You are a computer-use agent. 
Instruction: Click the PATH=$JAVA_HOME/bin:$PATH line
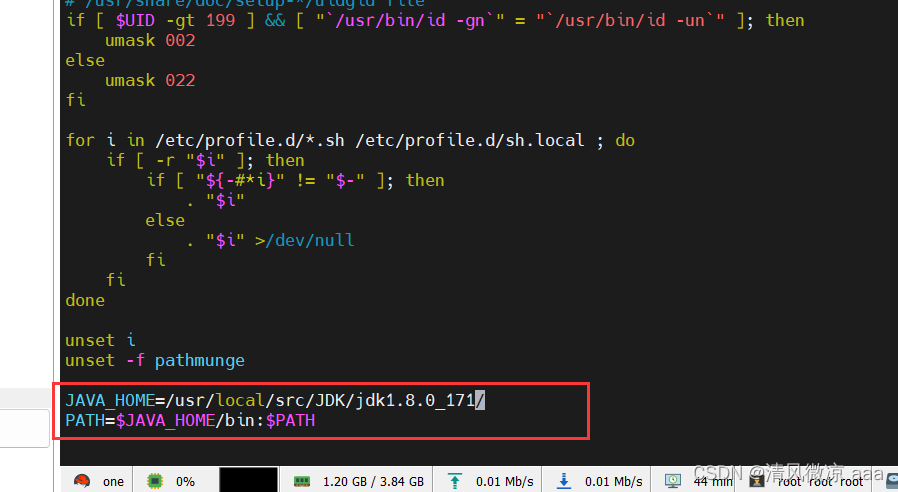pyautogui.click(x=190, y=420)
